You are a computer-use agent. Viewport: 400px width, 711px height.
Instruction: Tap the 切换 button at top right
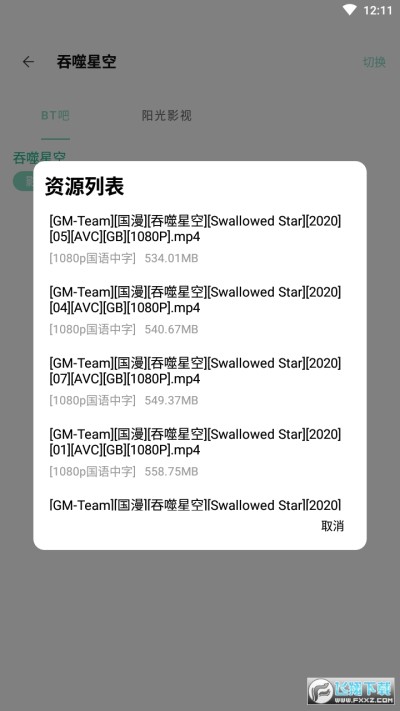[x=374, y=62]
